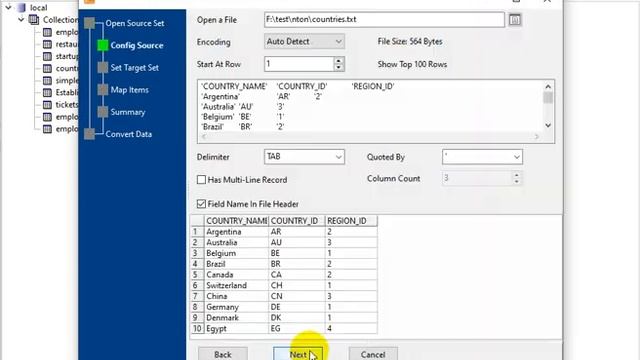640x360 pixels.
Task: Select the CN country ID cell
Action: tap(296, 296)
